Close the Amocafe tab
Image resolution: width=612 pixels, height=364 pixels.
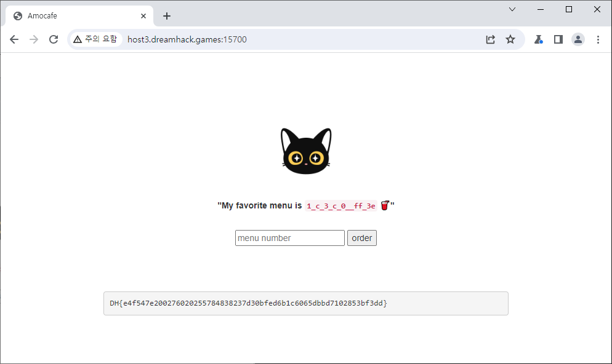coord(143,16)
